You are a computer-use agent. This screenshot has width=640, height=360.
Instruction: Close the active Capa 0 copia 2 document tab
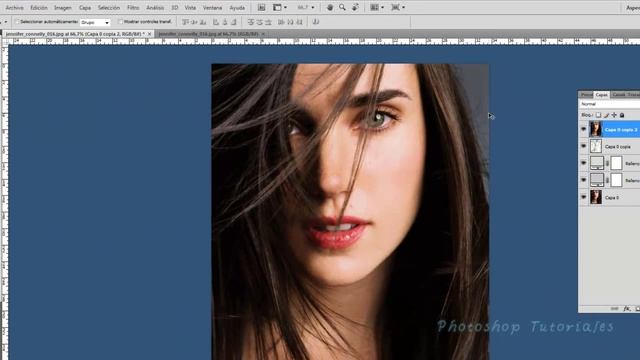[x=149, y=34]
